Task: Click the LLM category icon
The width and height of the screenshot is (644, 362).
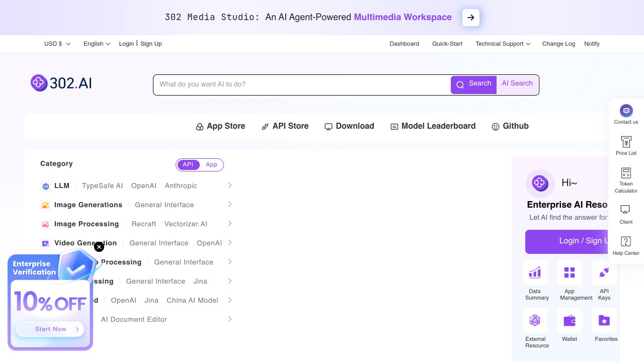Action: [46, 187]
